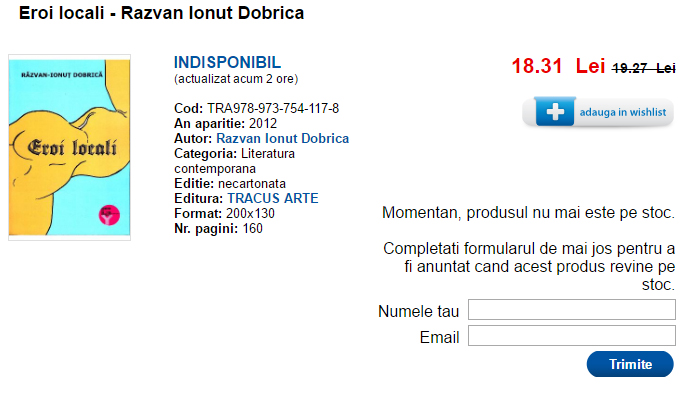The image size is (696, 403).
Task: Click the Format 200x130 line
Action: tap(224, 213)
